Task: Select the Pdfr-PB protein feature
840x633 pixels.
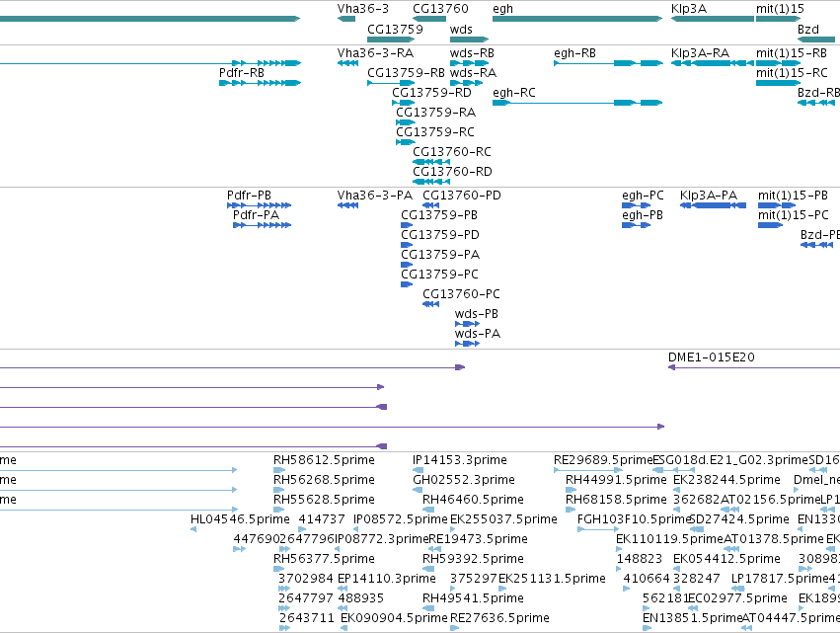Action: [x=260, y=205]
